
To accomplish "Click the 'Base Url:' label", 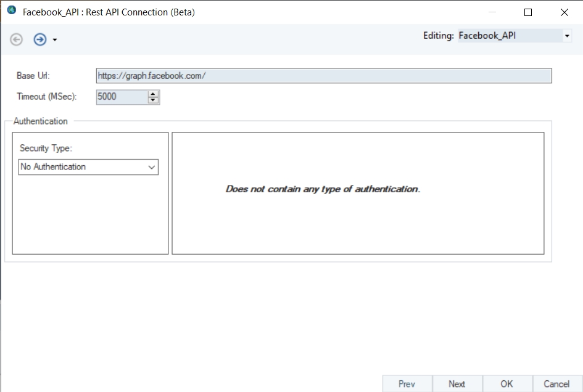I will (x=33, y=76).
